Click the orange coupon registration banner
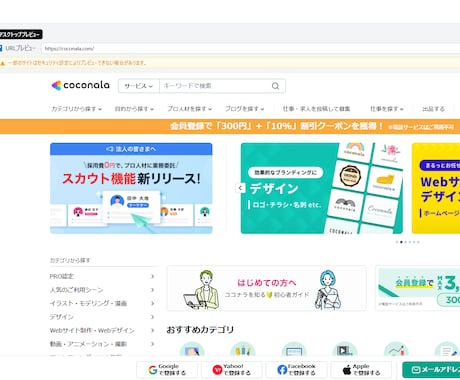 coord(230,126)
